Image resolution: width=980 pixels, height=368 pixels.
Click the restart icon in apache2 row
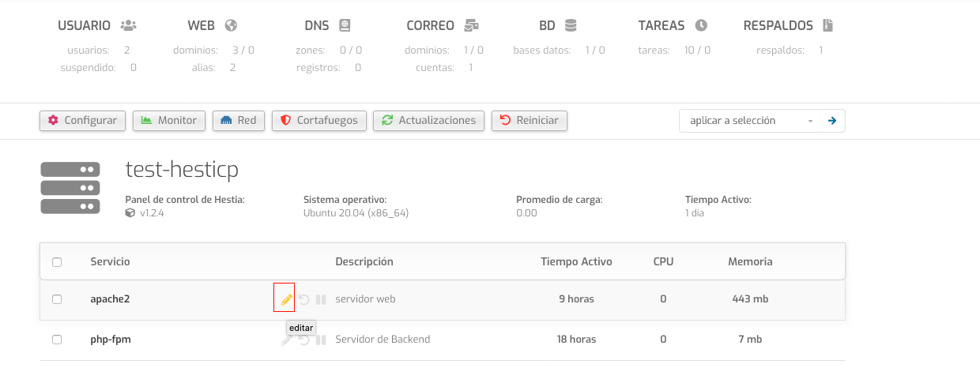303,300
